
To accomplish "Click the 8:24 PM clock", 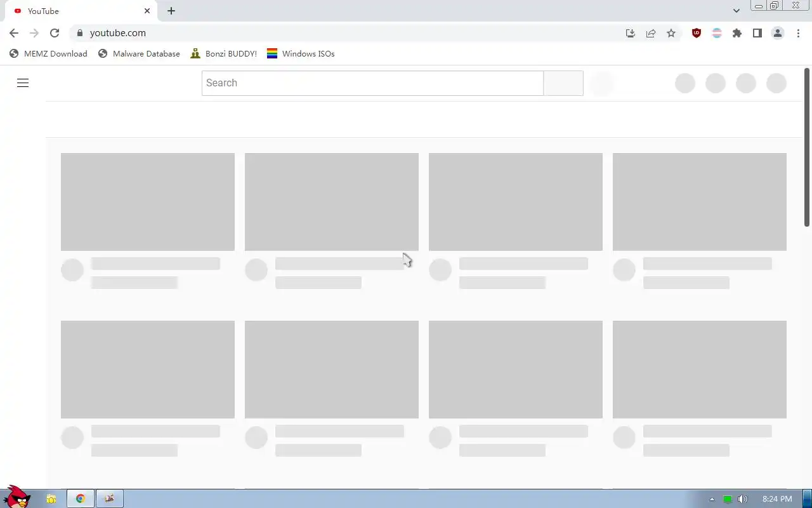I will click(777, 499).
